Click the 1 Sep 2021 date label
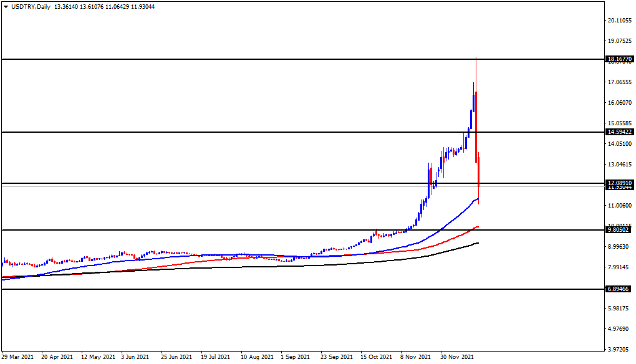This screenshot has width=636, height=364. 296,357
